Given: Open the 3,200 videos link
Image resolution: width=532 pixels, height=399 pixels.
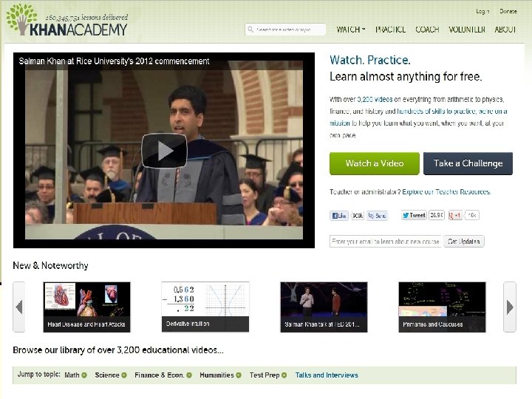Looking at the screenshot, I should (375, 100).
